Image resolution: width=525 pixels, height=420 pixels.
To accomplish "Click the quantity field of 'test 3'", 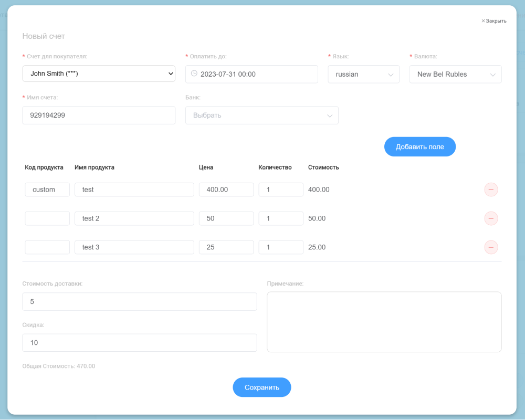I will tap(280, 247).
